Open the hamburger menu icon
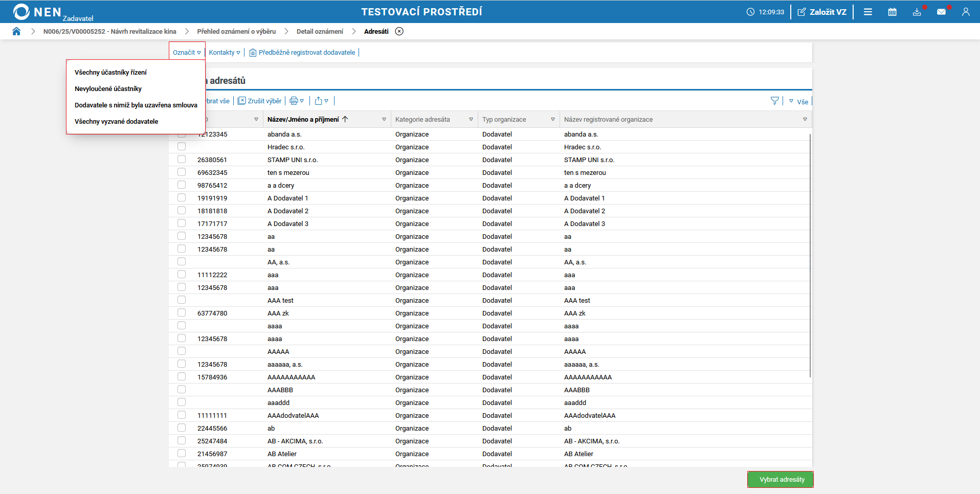Image resolution: width=980 pixels, height=494 pixels. click(x=868, y=12)
